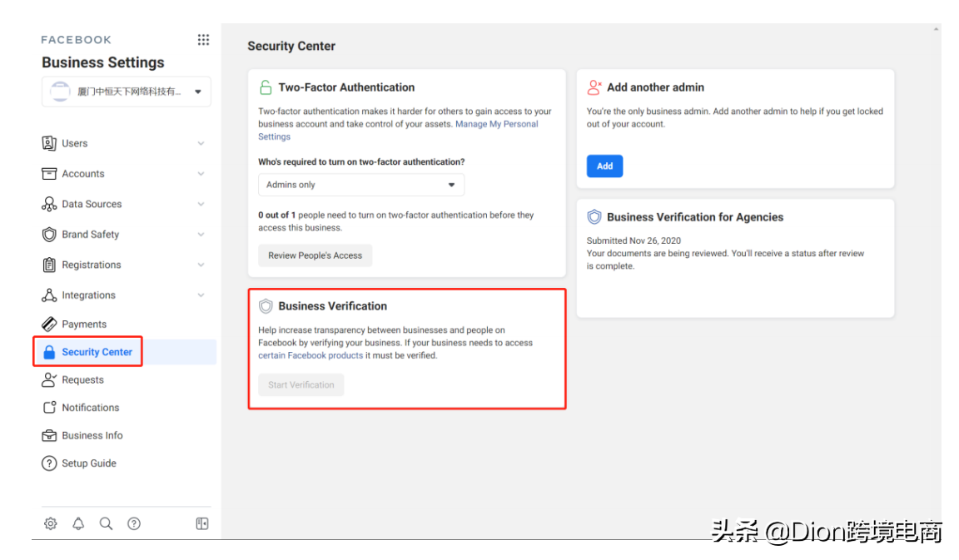
Task: Click the Data Sources icon
Action: click(49, 204)
